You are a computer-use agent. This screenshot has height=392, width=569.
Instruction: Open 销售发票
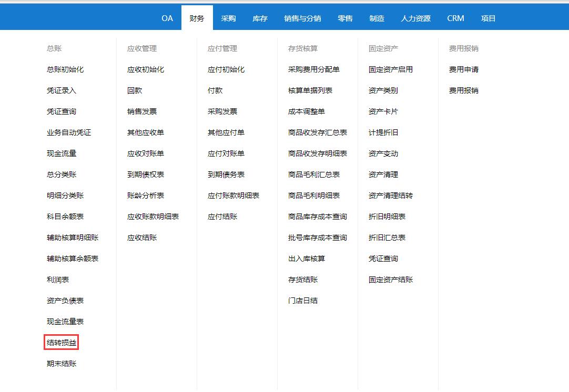142,111
